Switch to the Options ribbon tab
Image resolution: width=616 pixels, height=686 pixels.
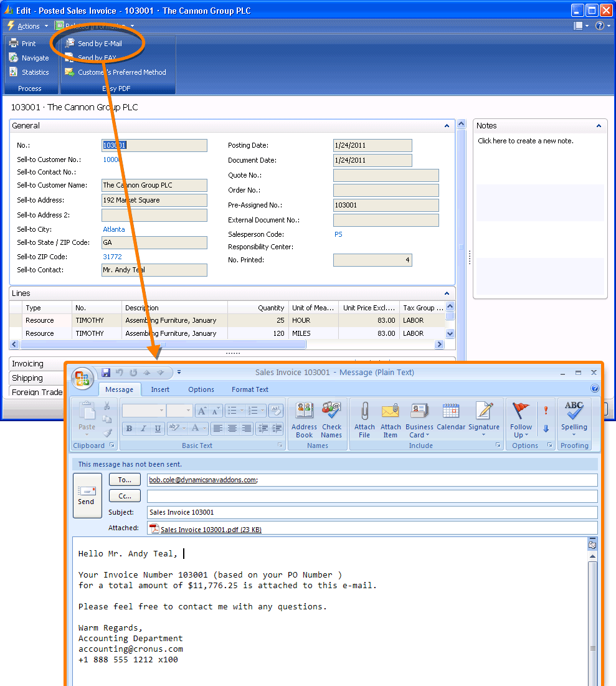click(201, 390)
